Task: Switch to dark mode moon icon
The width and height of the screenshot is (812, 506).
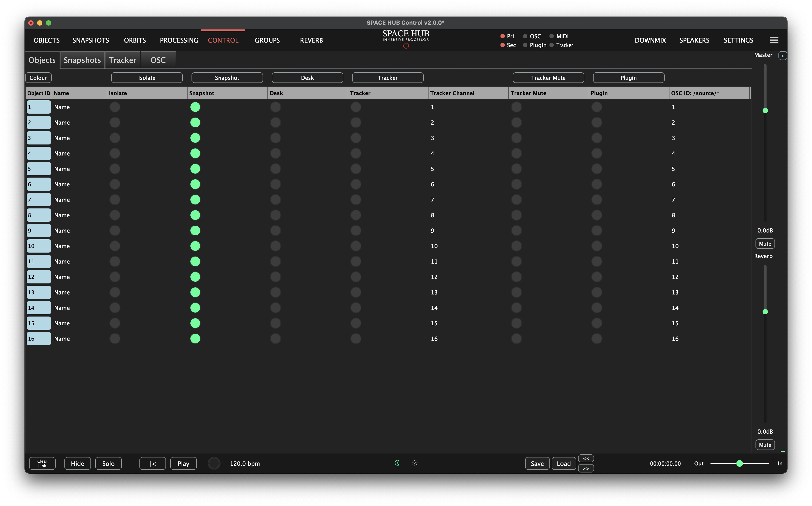Action: [x=397, y=463]
